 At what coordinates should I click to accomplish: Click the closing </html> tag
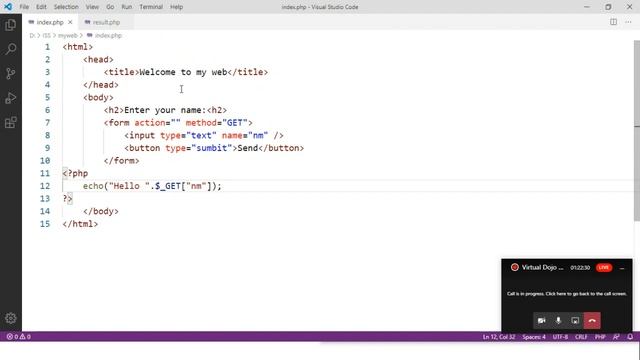(x=80, y=224)
